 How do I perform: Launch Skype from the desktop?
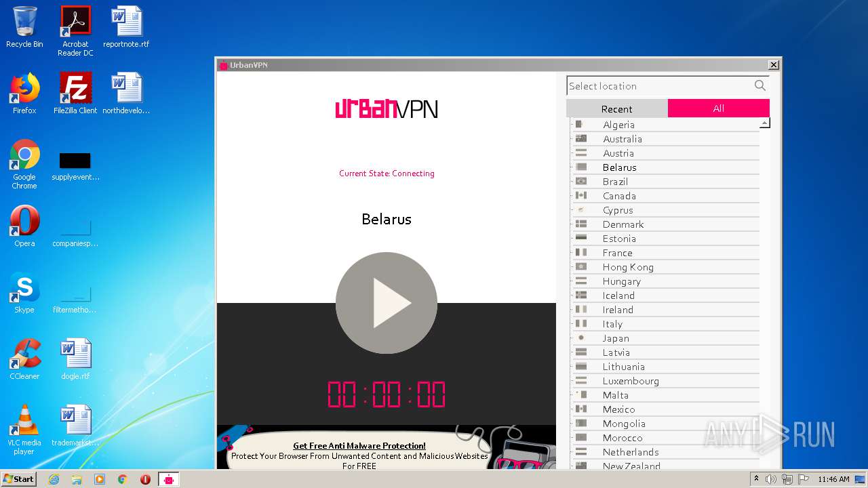coord(24,293)
